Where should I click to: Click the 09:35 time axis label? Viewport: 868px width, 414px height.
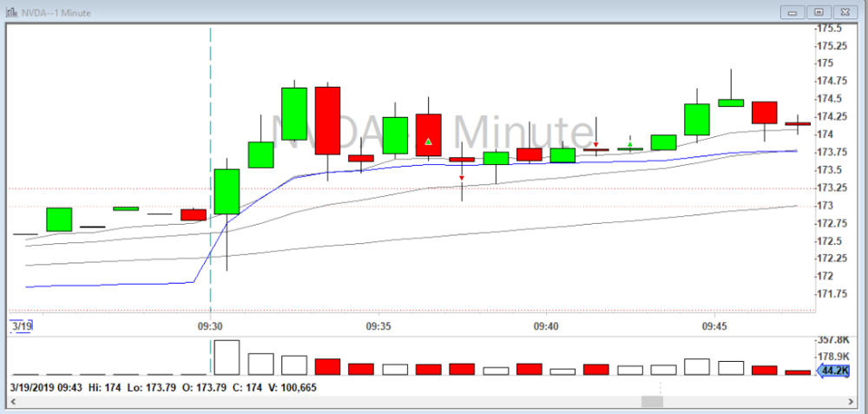point(378,327)
